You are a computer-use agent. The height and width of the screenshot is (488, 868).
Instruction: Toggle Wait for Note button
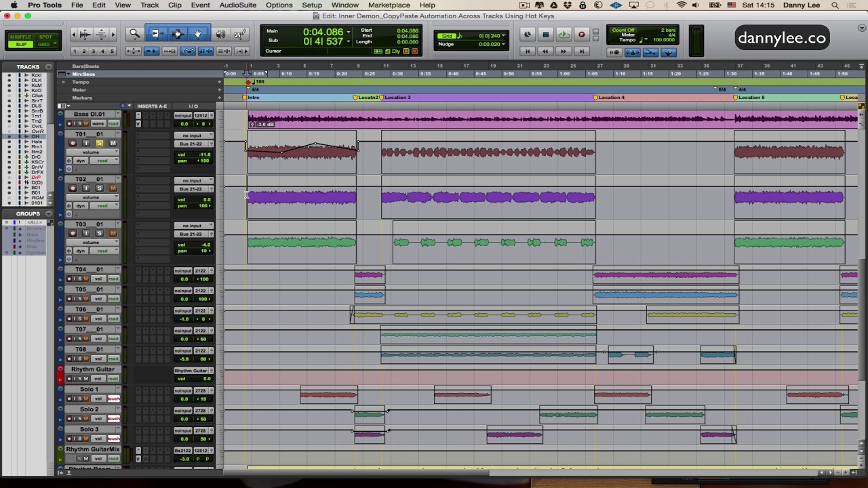point(614,52)
